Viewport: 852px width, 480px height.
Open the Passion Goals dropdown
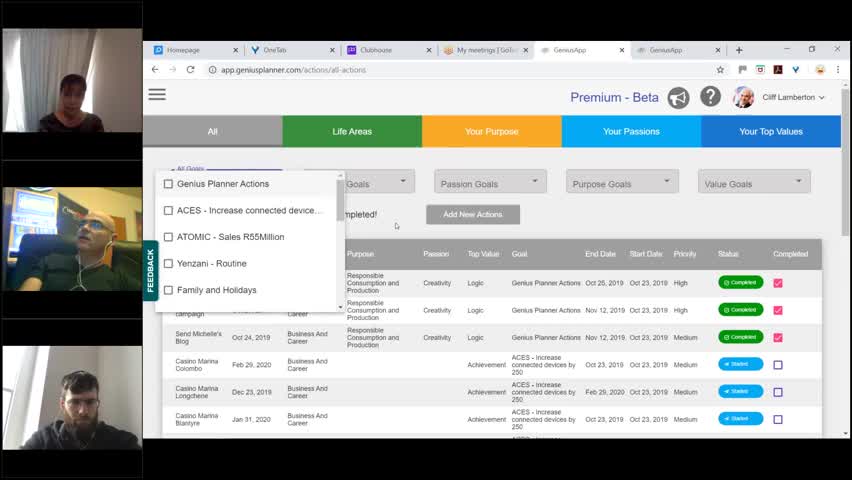(490, 182)
